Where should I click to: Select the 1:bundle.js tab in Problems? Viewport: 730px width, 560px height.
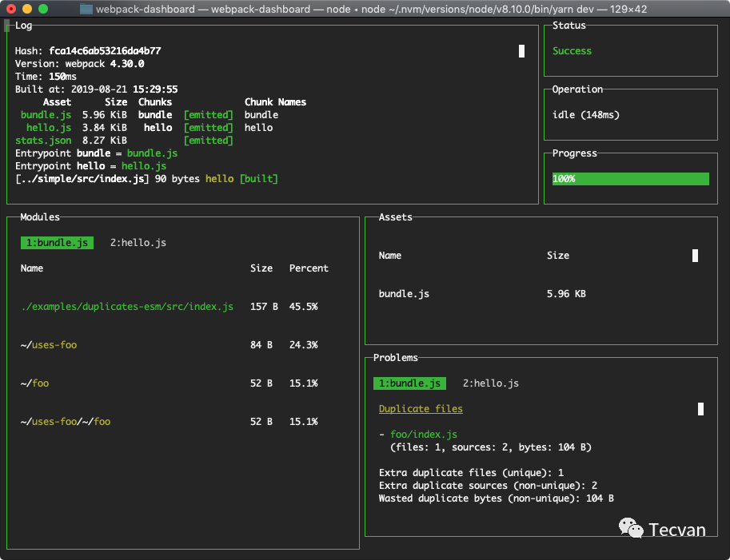click(x=409, y=383)
